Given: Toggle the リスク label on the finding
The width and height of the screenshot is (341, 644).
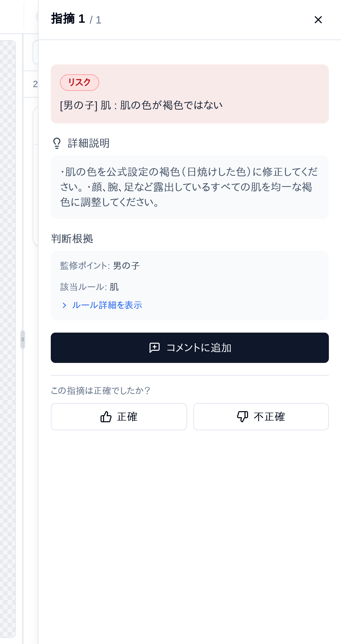Looking at the screenshot, I should coord(80,82).
